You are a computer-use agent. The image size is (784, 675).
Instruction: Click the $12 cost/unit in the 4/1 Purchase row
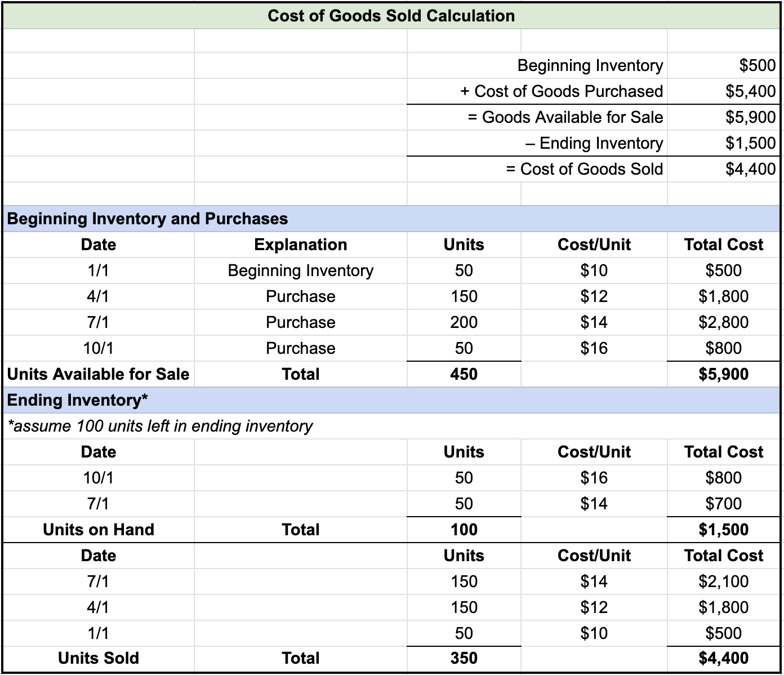click(x=594, y=296)
